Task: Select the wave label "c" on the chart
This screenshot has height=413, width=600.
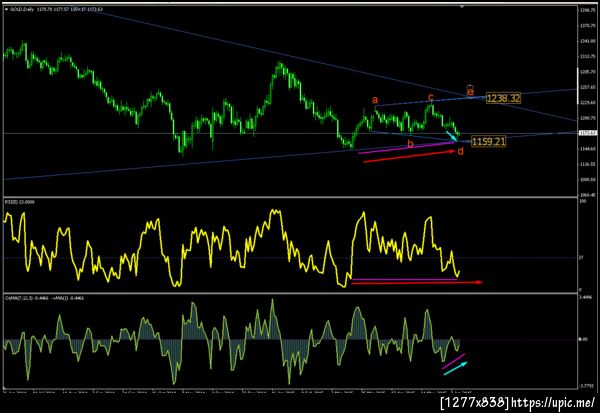Action: (431, 96)
